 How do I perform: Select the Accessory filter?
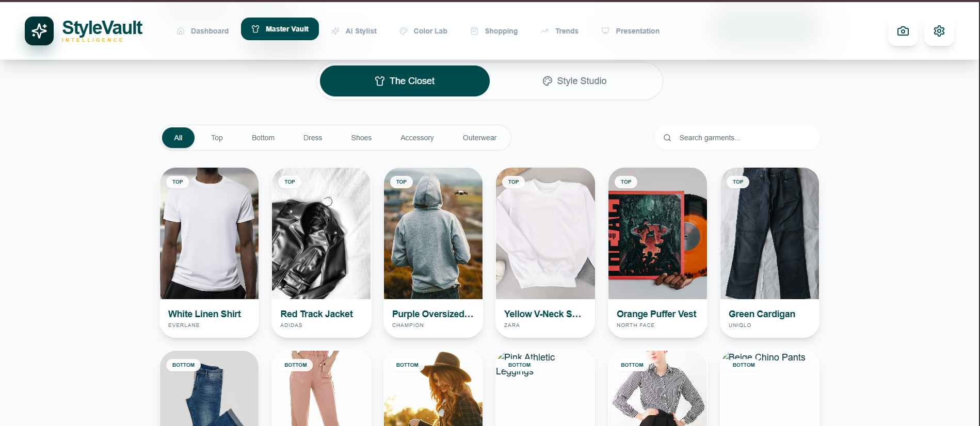click(x=417, y=138)
